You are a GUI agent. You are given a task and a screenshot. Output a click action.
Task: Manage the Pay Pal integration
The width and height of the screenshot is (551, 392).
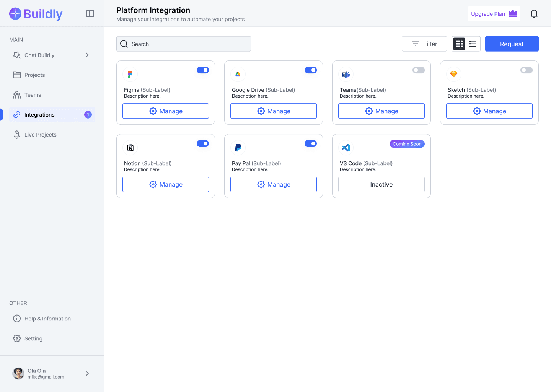274,184
